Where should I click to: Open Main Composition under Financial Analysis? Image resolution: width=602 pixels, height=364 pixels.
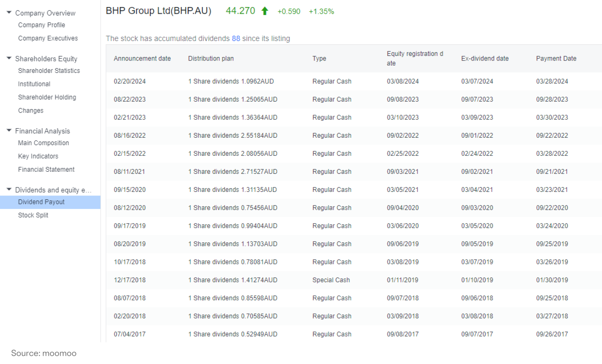(x=44, y=143)
